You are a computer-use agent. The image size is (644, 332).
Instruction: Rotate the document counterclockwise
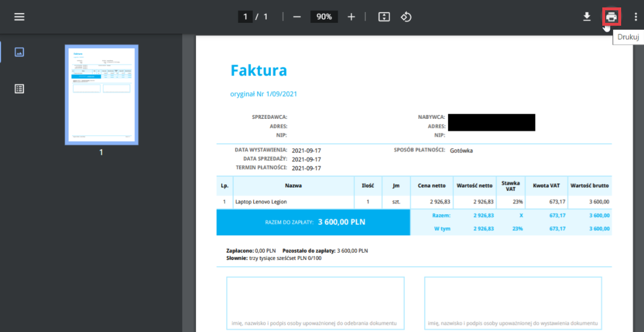pyautogui.click(x=406, y=17)
